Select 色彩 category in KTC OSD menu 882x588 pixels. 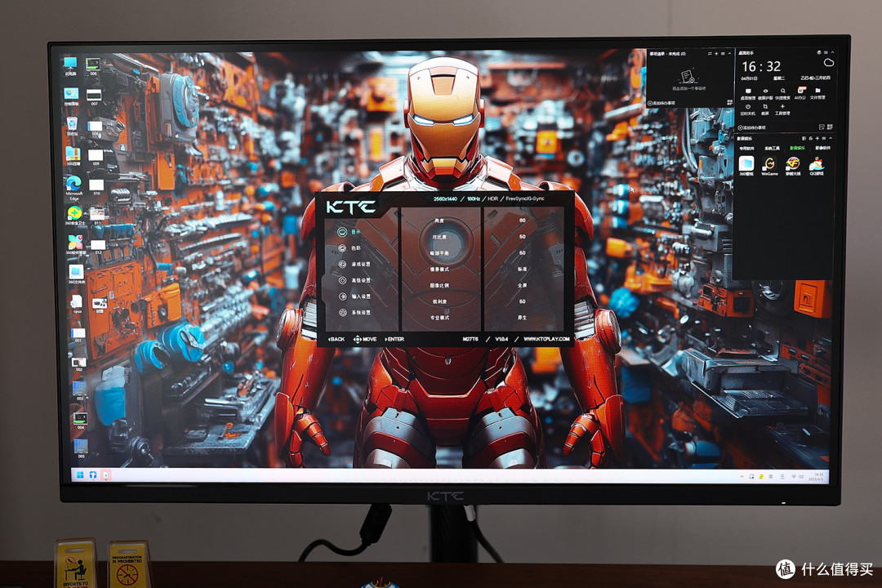point(350,248)
